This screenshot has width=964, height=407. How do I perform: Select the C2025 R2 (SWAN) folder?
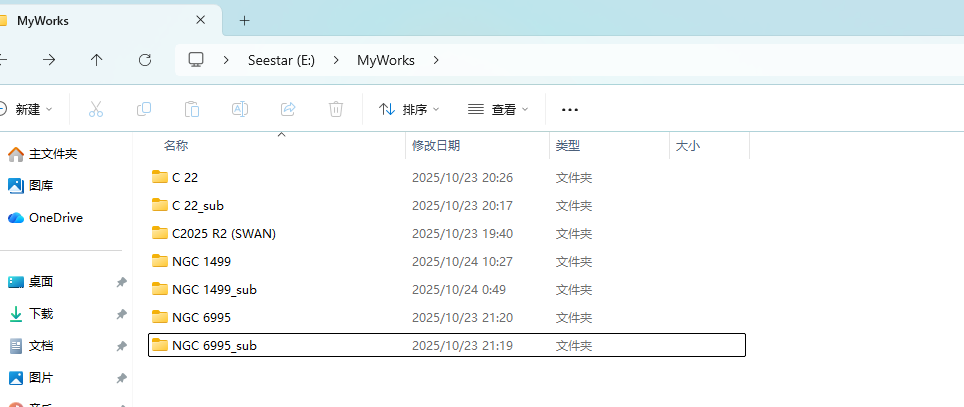coord(223,233)
